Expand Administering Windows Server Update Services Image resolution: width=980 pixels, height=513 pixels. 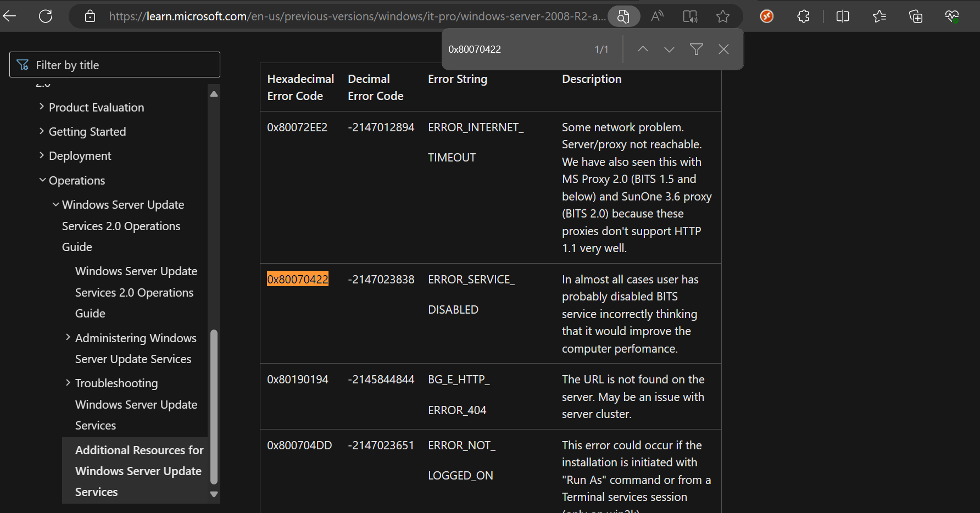pos(68,337)
